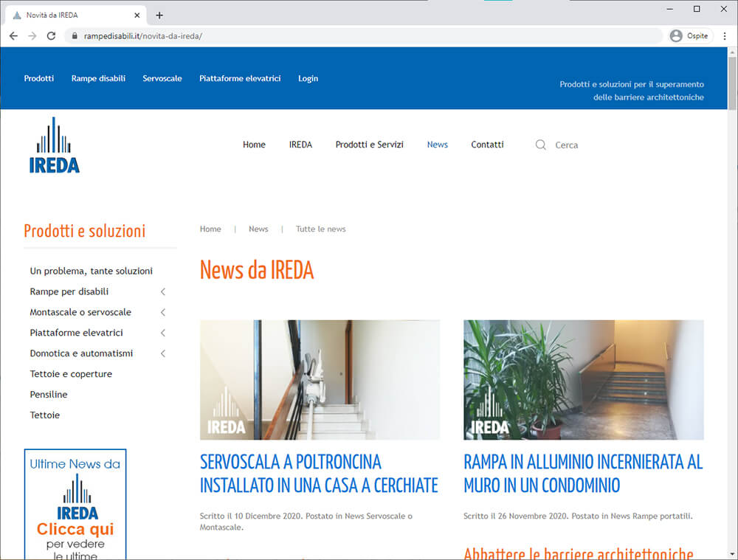Viewport: 738px width, 560px height.
Task: Click the Home breadcrumb link
Action: pyautogui.click(x=210, y=229)
